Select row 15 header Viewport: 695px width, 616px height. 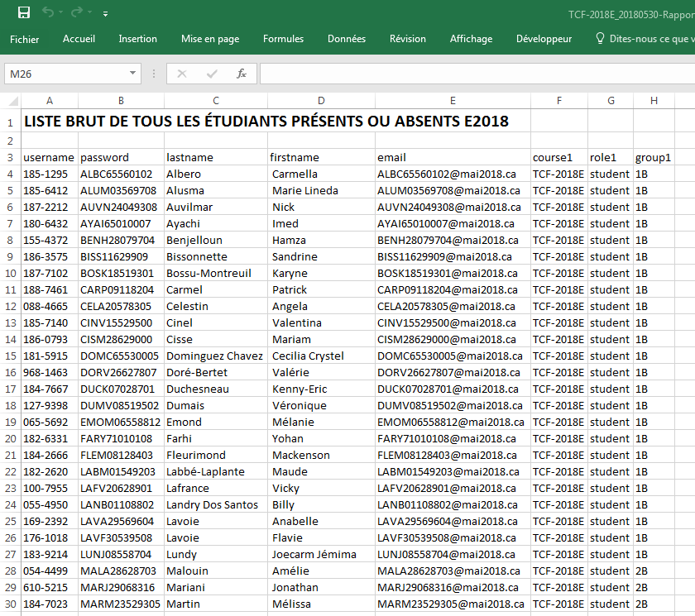[10, 356]
